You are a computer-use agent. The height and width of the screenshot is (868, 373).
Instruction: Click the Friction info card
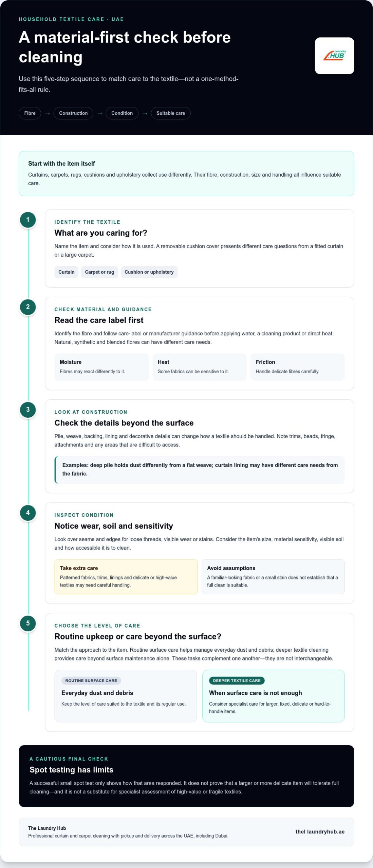click(298, 367)
